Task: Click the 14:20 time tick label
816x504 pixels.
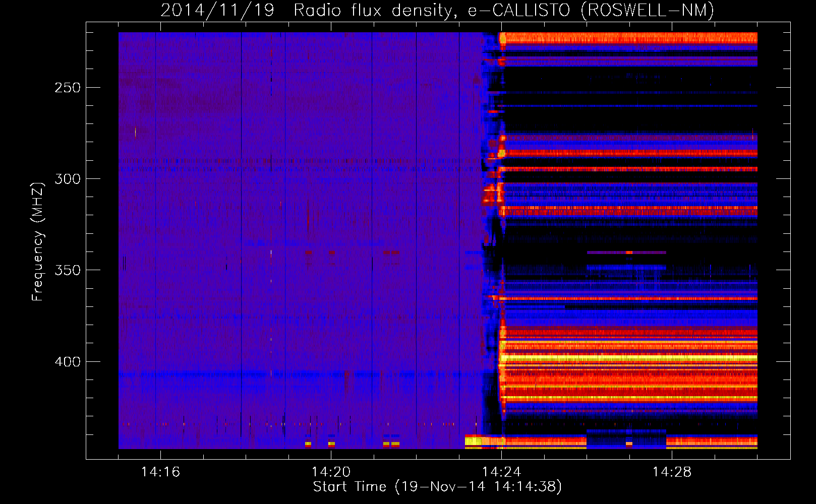Action: point(331,472)
